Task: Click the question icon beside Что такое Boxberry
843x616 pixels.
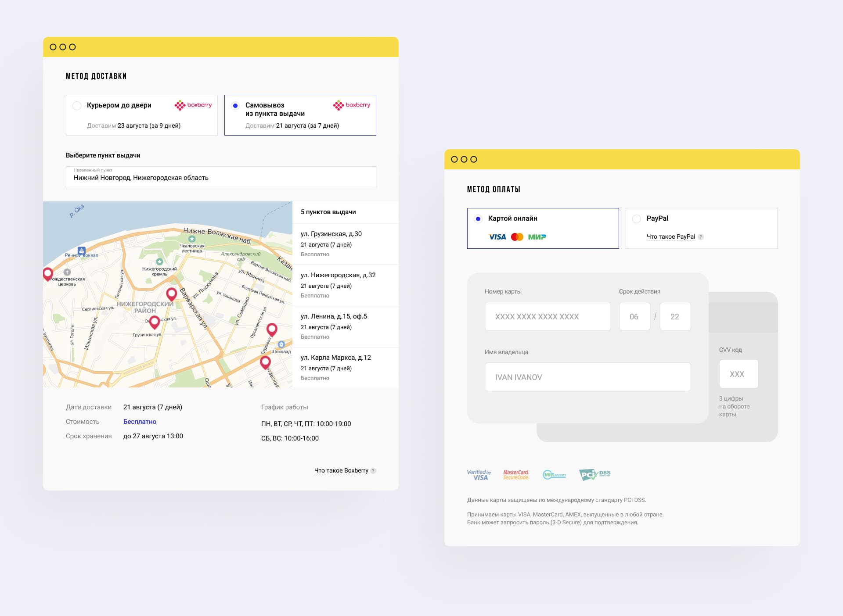Action: (x=373, y=471)
